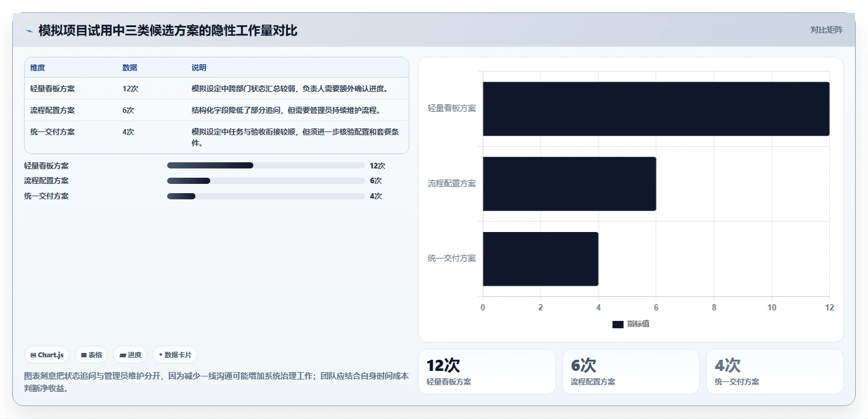Click the 流程配置方案 bar in the chart
This screenshot has width=868, height=419.
point(569,184)
